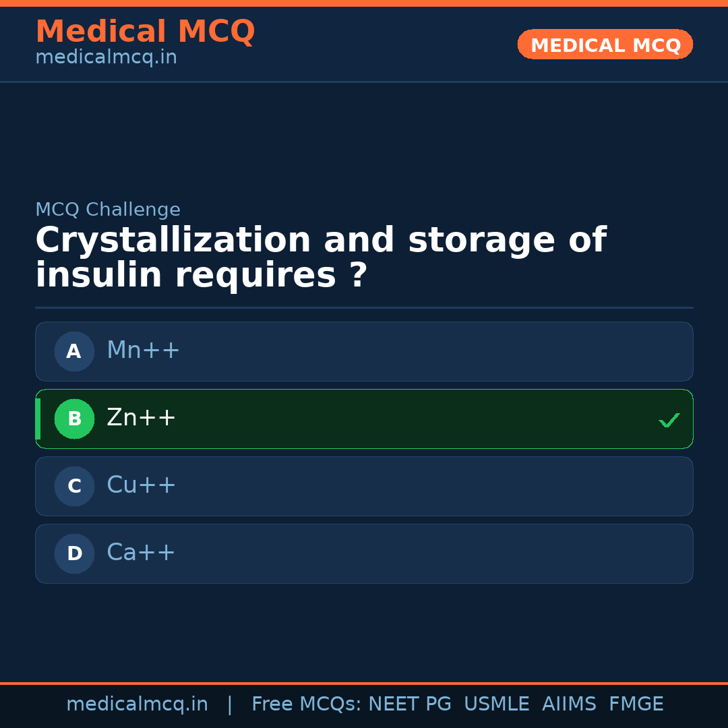This screenshot has width=728, height=728.
Task: Select the Ca++ answer text
Action: (141, 553)
